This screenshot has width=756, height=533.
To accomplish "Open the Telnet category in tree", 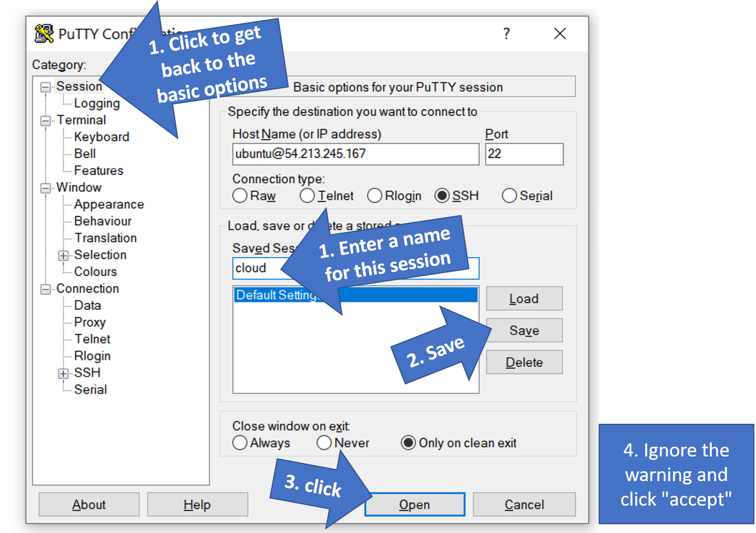I will pos(92,339).
